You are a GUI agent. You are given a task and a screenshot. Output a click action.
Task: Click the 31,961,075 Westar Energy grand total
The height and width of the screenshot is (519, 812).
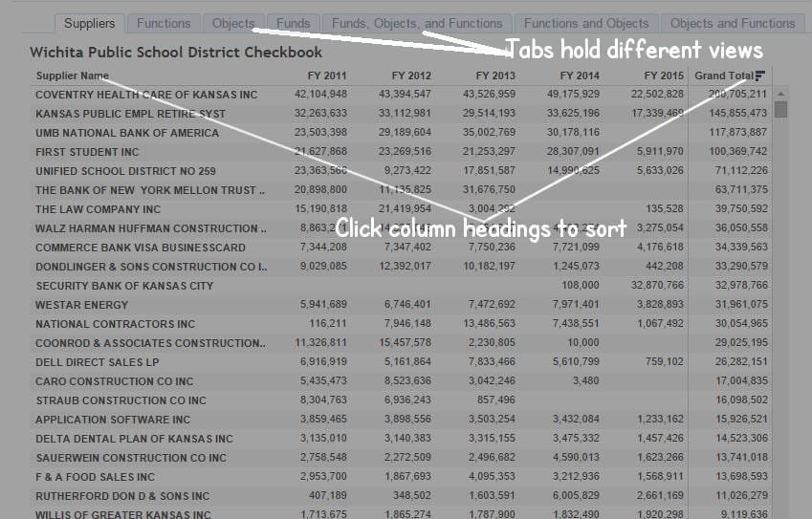[741, 305]
